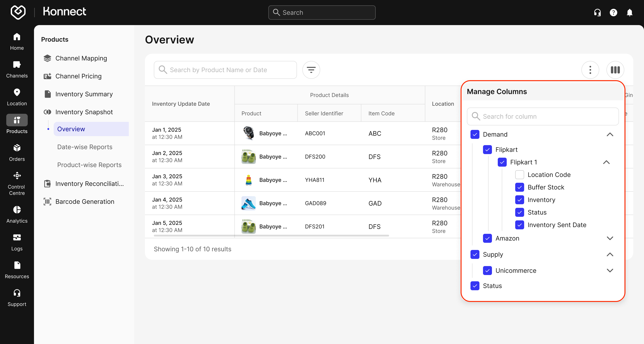Uncheck the Buffer Stock column checkbox
Viewport: 644px width, 344px height.
519,187
